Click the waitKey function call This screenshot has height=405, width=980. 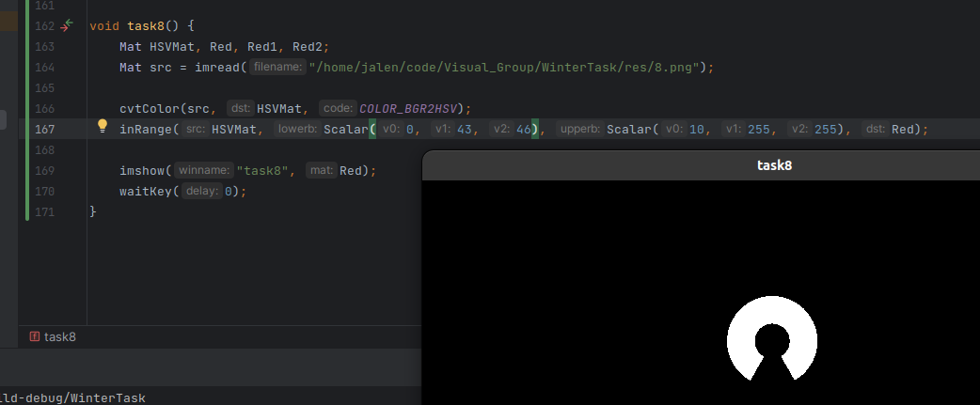(146, 191)
